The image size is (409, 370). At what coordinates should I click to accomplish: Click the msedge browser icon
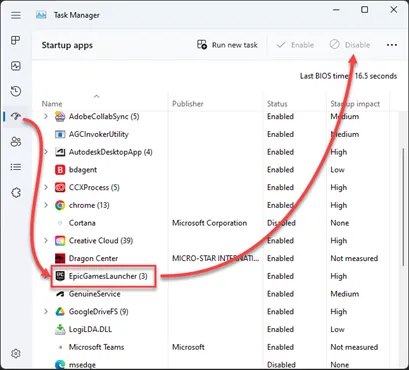[60, 364]
